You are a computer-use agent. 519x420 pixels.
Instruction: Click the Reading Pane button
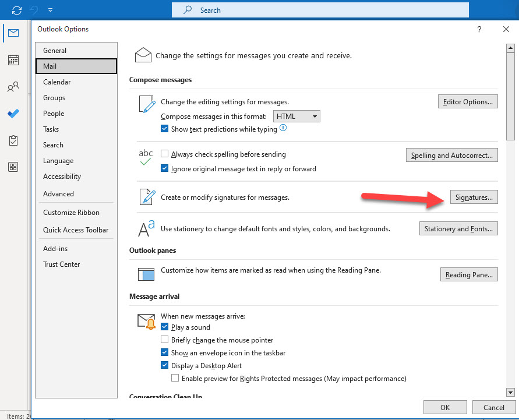coord(469,274)
